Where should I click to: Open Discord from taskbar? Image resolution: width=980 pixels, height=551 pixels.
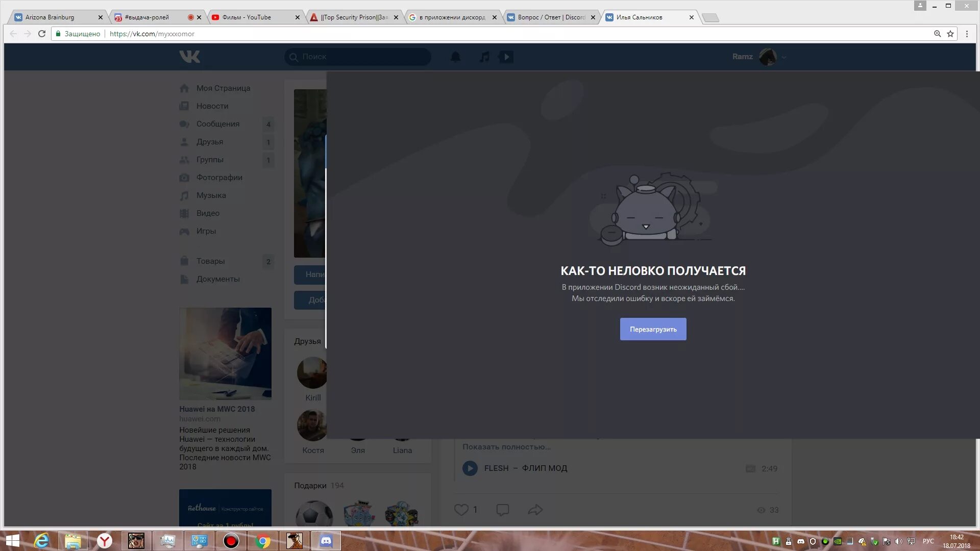(x=326, y=541)
